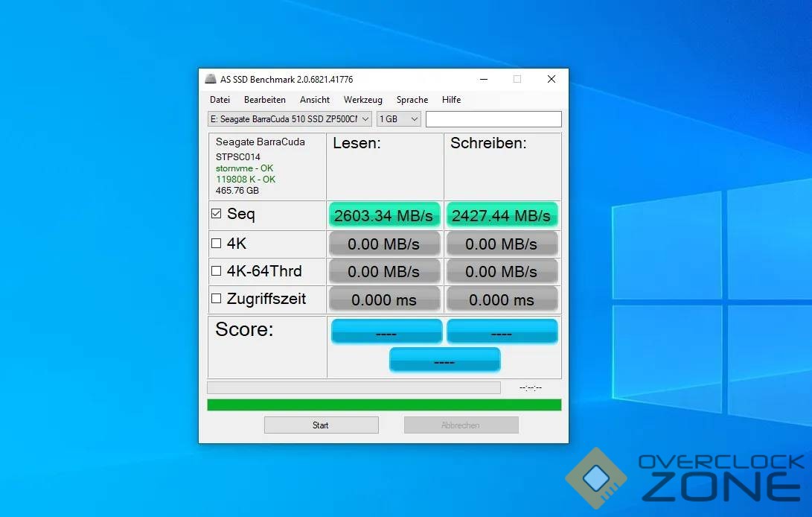The height and width of the screenshot is (517, 812).
Task: Open the Sprache language menu
Action: tap(412, 100)
